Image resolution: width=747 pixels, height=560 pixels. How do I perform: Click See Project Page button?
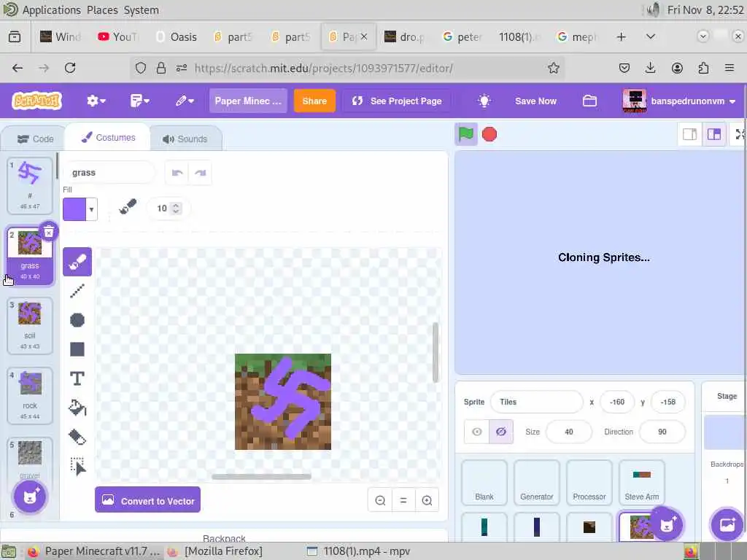pos(397,101)
